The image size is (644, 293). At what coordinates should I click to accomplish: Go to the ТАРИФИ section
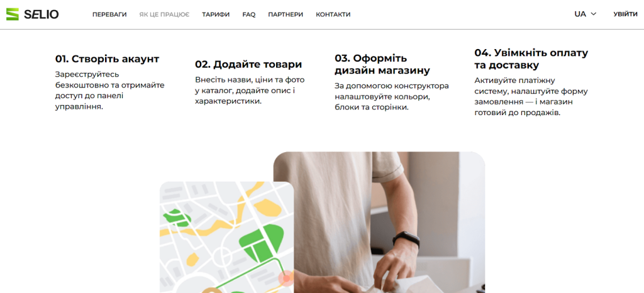click(216, 14)
